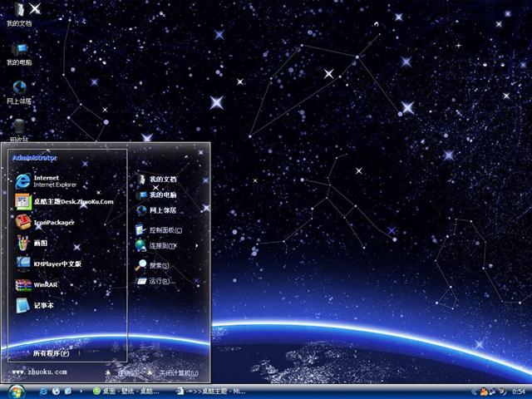Open 画图 (Paint) program
This screenshot has height=399, width=532.
tap(40, 243)
